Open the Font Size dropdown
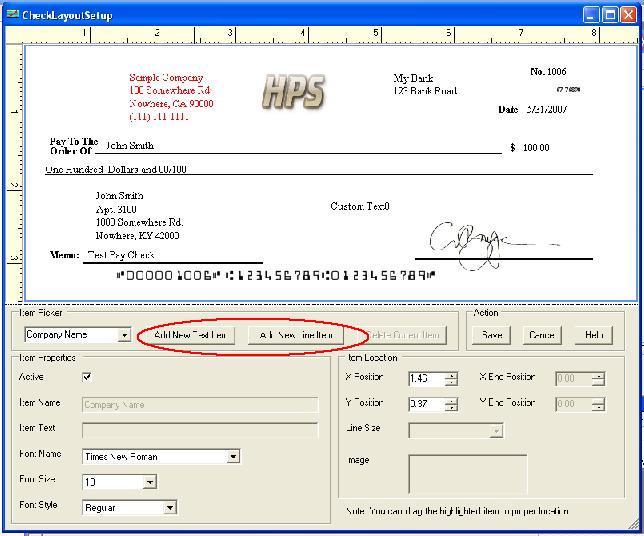Viewport: 644px width, 536px height. [x=149, y=482]
